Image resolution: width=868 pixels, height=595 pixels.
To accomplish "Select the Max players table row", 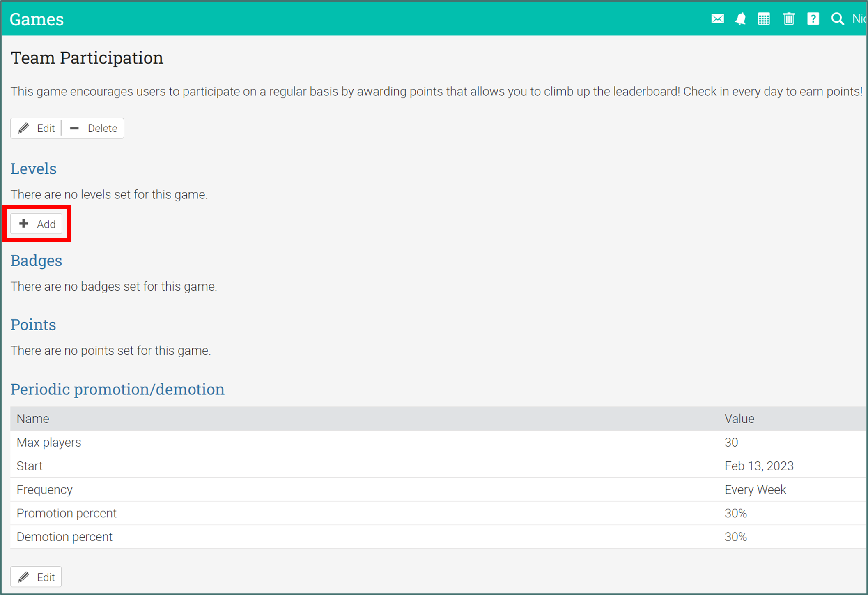I will coord(49,442).
